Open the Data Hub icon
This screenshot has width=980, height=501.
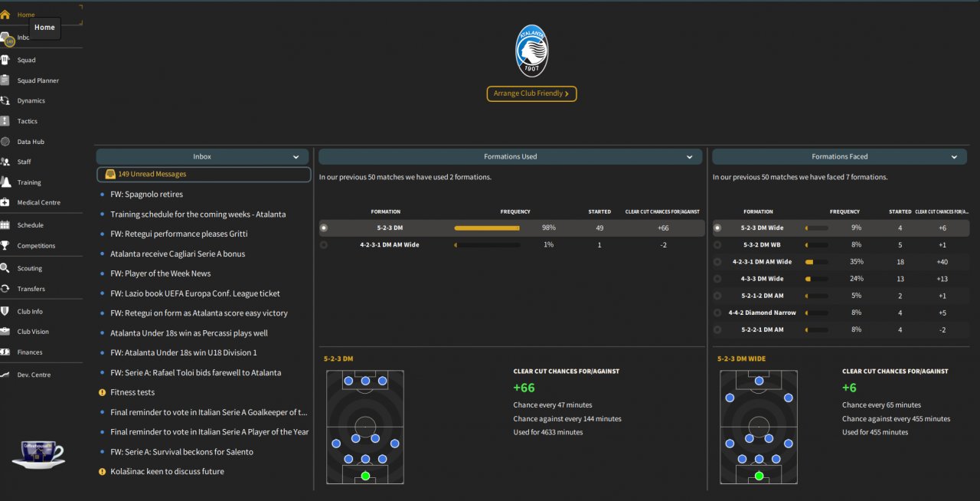pyautogui.click(x=5, y=142)
